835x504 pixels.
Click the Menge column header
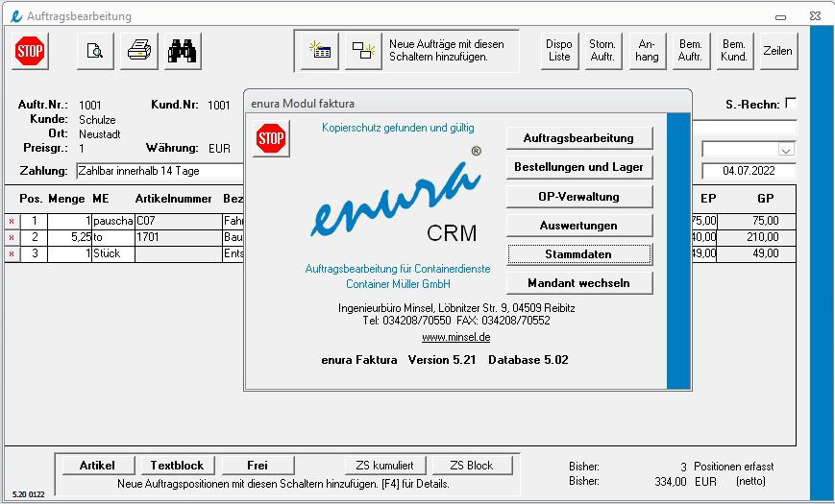[66, 199]
